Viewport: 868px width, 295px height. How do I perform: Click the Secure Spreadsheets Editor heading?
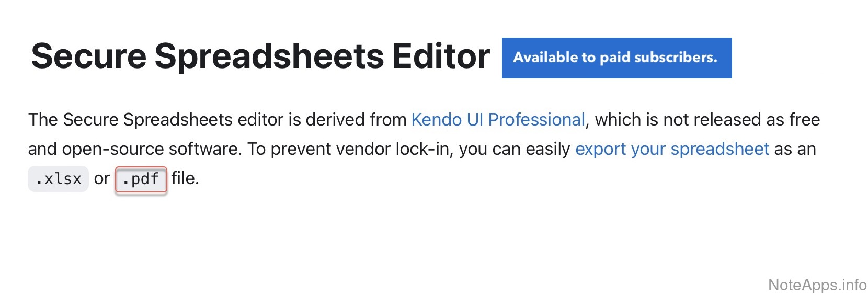pyautogui.click(x=260, y=56)
